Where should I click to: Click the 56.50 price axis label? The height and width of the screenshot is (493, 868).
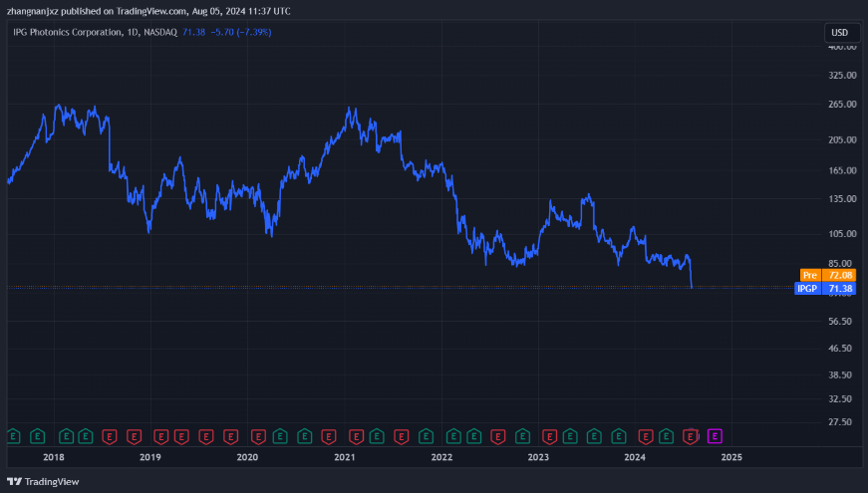[x=840, y=321]
